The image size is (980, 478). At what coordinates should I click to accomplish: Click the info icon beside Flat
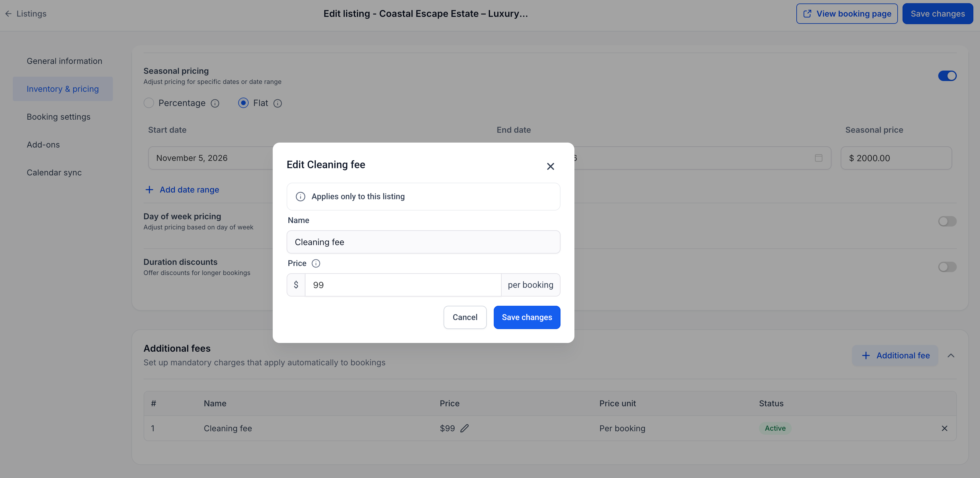coord(278,103)
